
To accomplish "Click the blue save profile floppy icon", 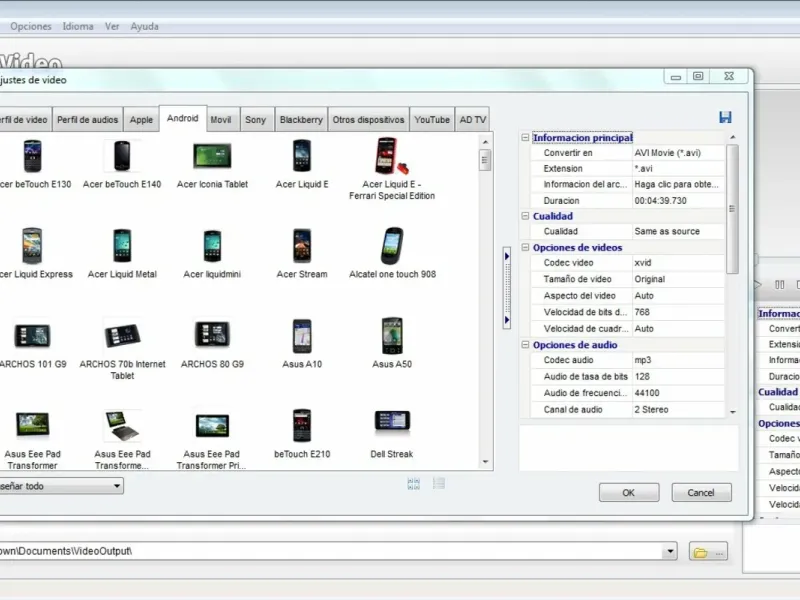I will [725, 118].
